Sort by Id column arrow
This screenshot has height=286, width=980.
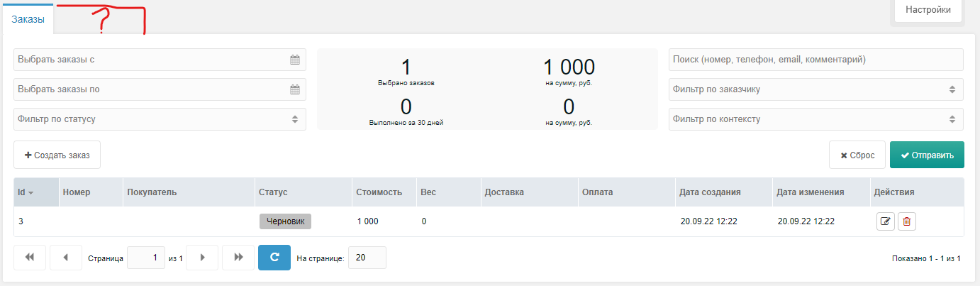point(31,193)
